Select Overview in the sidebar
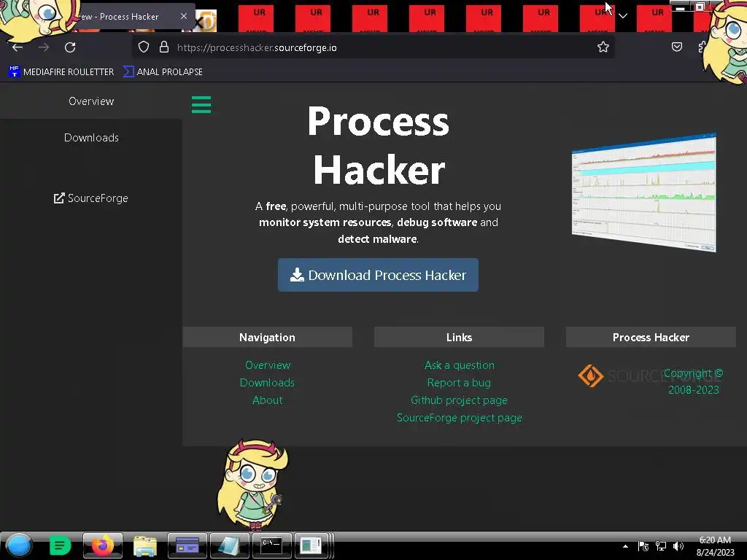 (91, 101)
